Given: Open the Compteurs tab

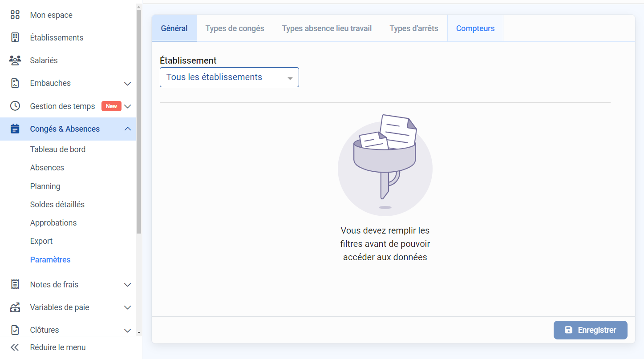Looking at the screenshot, I should 475,28.
